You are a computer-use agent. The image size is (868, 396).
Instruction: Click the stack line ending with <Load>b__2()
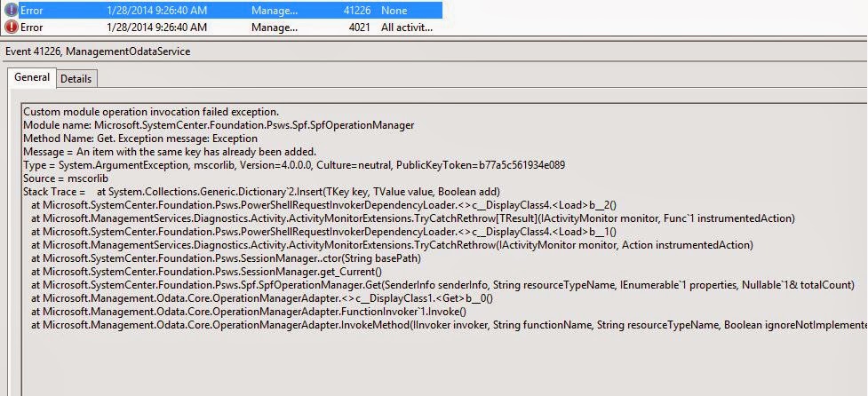click(324, 204)
